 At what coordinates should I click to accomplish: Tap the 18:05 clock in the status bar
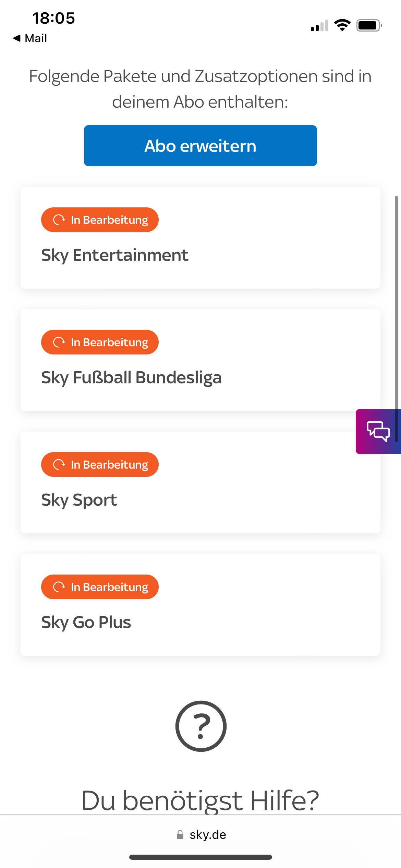click(53, 18)
